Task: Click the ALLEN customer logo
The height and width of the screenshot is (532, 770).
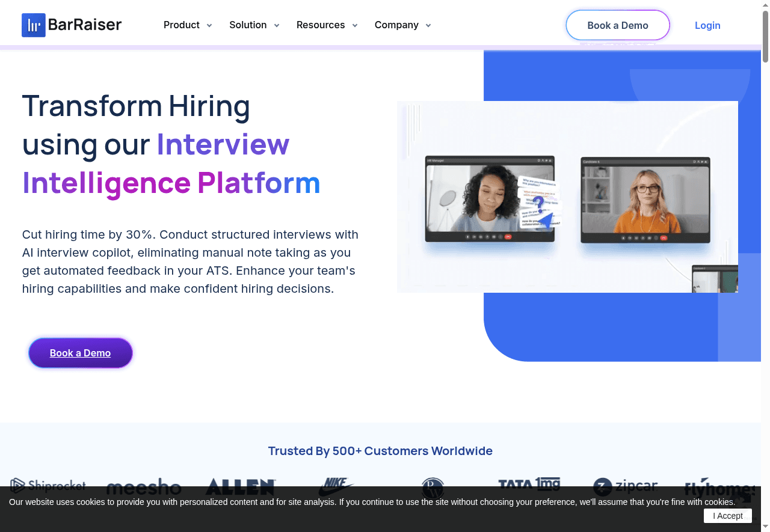Action: tap(241, 485)
